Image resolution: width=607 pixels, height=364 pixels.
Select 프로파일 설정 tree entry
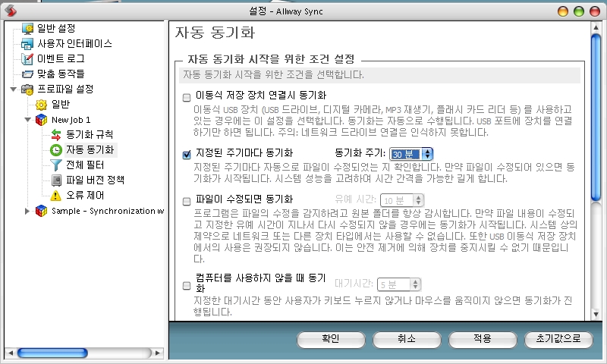(65, 89)
